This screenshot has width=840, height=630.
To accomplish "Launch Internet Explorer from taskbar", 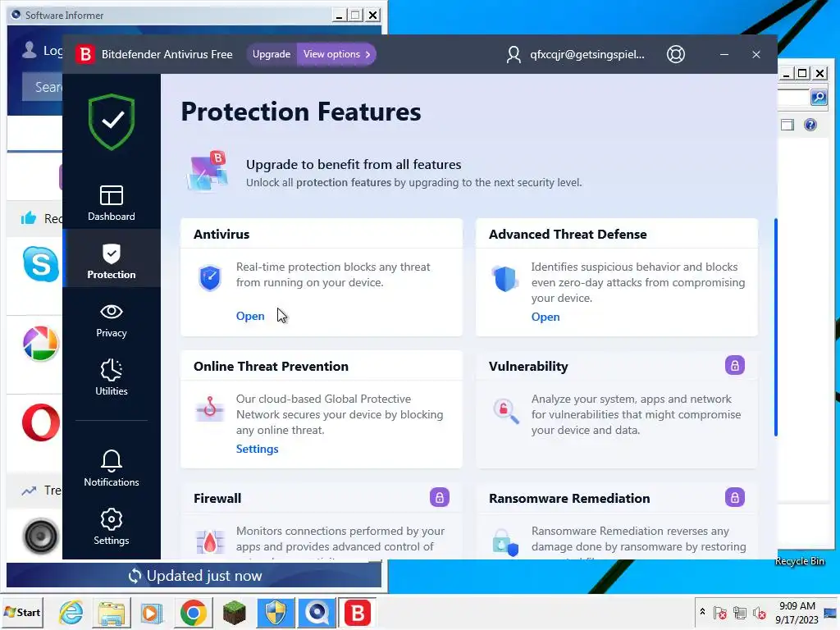I will pyautogui.click(x=71, y=612).
